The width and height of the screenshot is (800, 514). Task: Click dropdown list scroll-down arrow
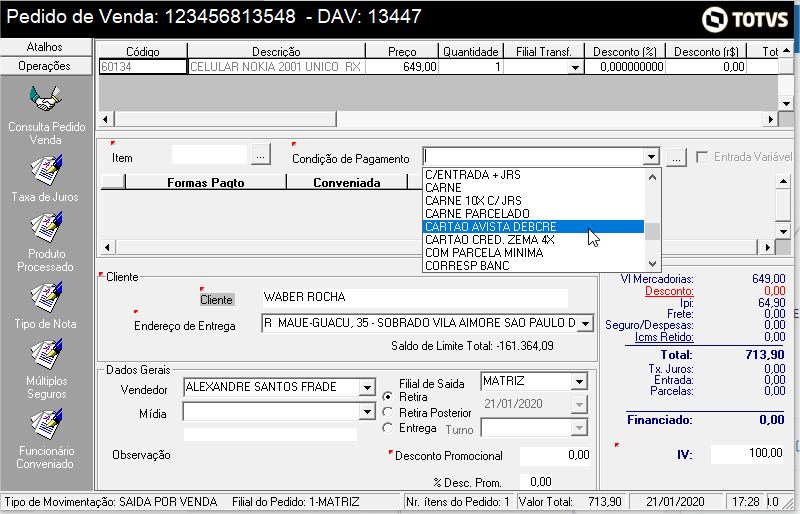pyautogui.click(x=652, y=264)
